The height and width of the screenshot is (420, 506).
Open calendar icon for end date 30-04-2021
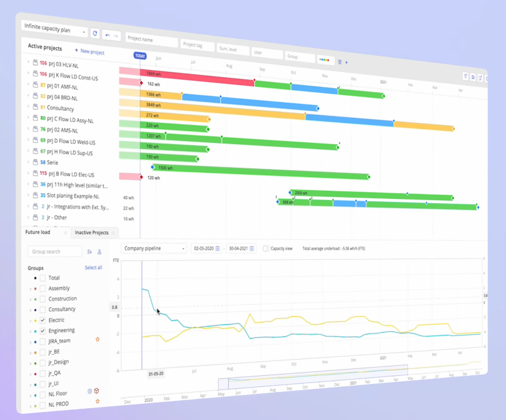(251, 249)
